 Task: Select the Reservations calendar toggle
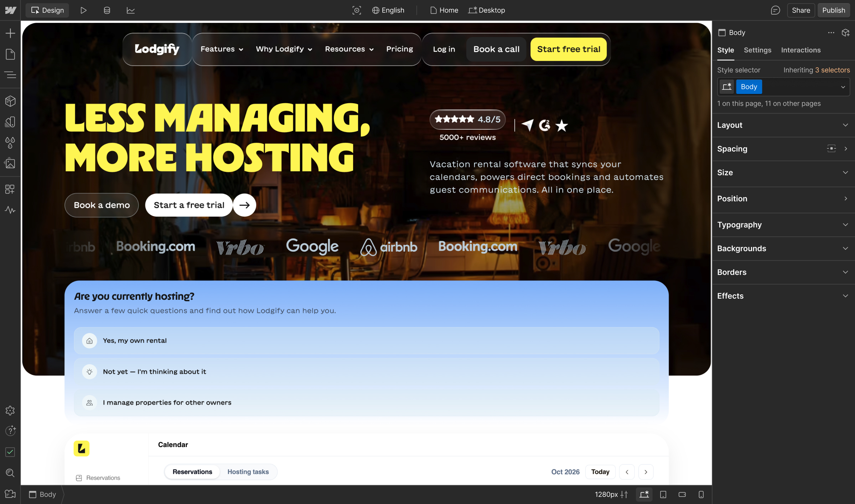(x=192, y=472)
